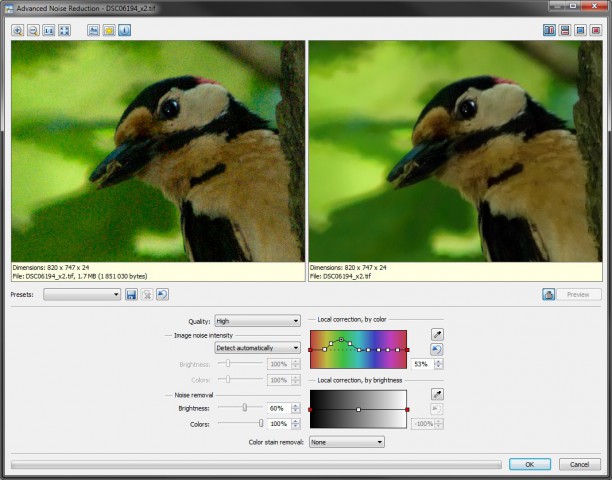612x480 pixels.
Task: Select eyedropper for local brightness correction
Action: pyautogui.click(x=437, y=394)
